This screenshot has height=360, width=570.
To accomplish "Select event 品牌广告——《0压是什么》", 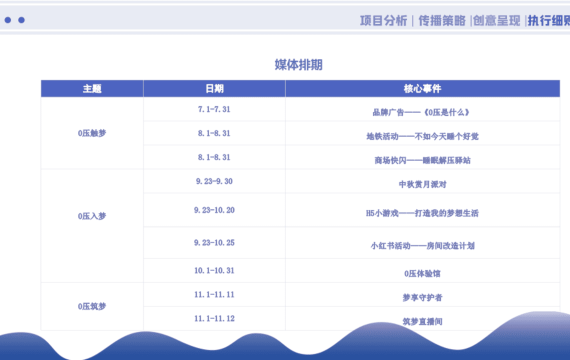I will coord(422,112).
